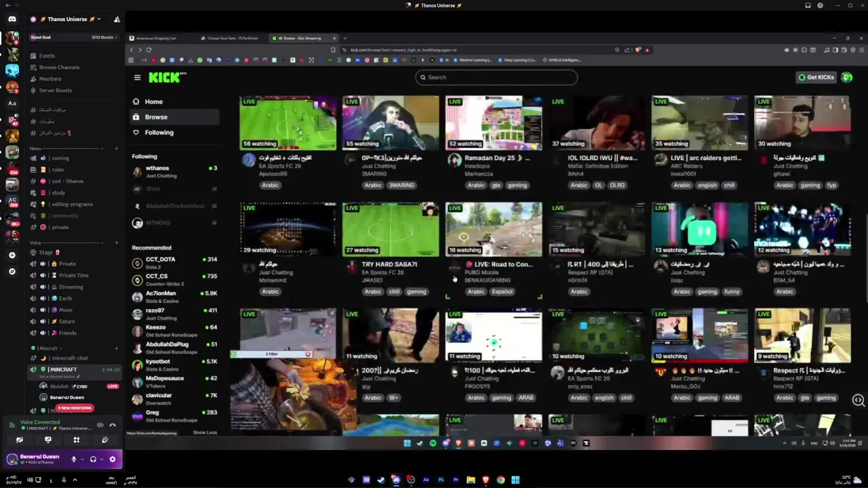Open headphone output options arrow
The width and height of the screenshot is (868, 488).
[102, 459]
